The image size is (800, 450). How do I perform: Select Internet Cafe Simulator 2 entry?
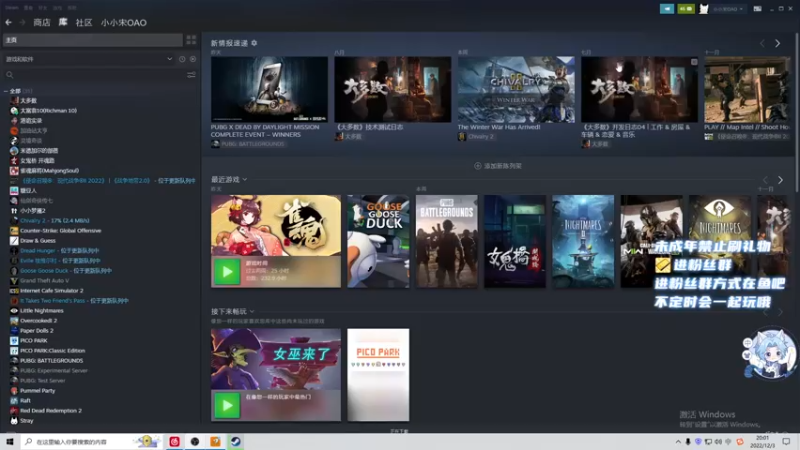[52, 290]
